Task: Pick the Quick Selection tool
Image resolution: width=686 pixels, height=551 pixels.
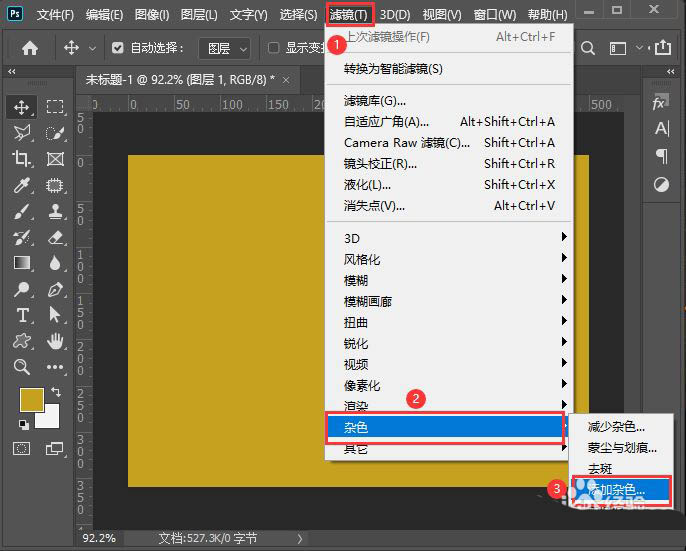Action: click(x=55, y=133)
